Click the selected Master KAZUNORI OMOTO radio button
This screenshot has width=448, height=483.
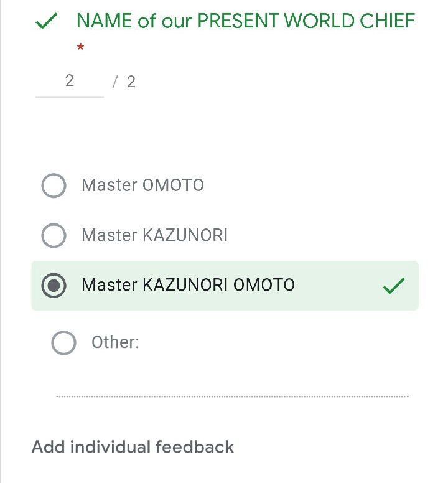pos(54,286)
